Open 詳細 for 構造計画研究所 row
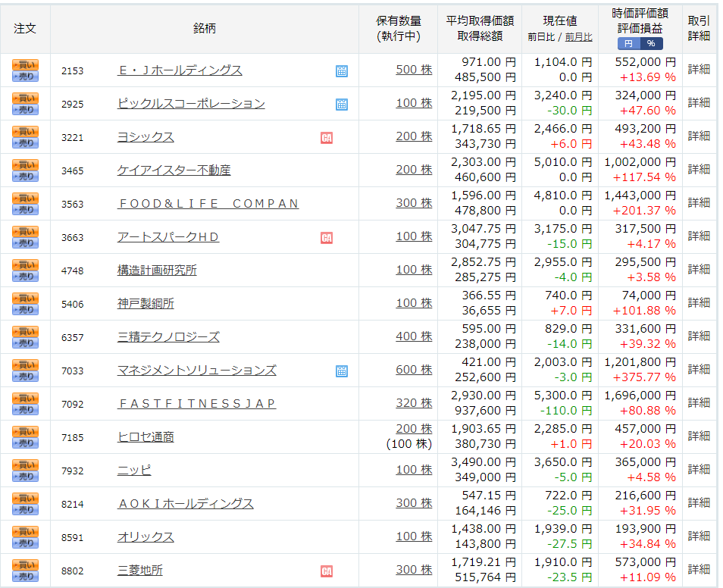 [699, 269]
